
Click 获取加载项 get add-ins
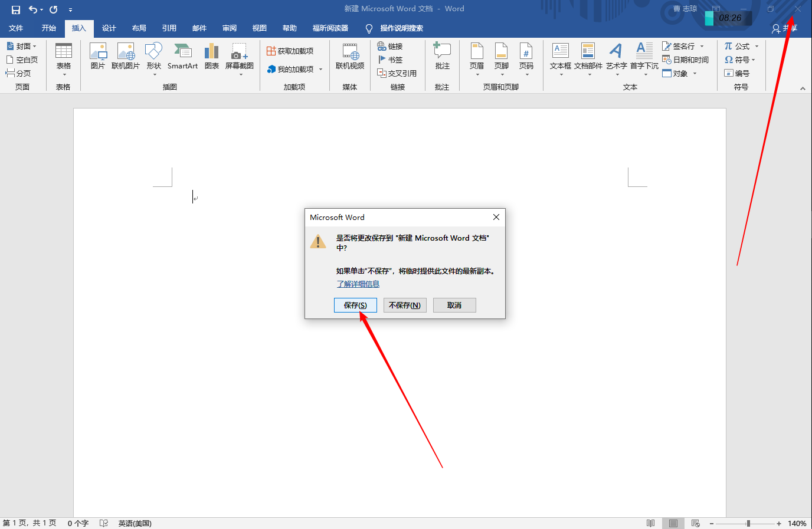click(290, 51)
